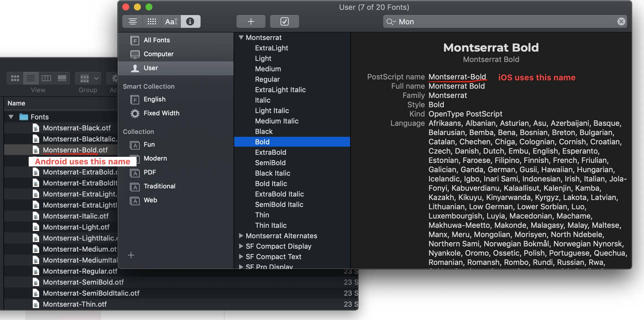Expand SF Pro Display family

pos(241,267)
